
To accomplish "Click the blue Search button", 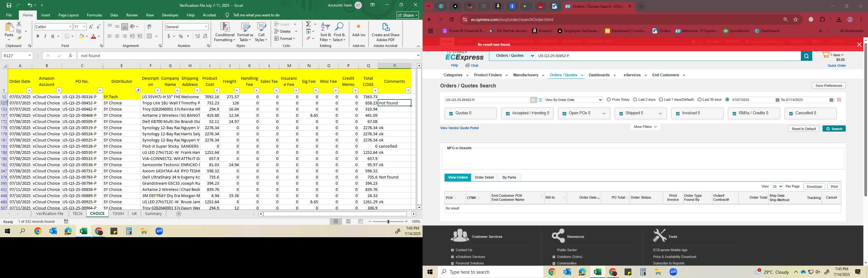I will pyautogui.click(x=834, y=128).
